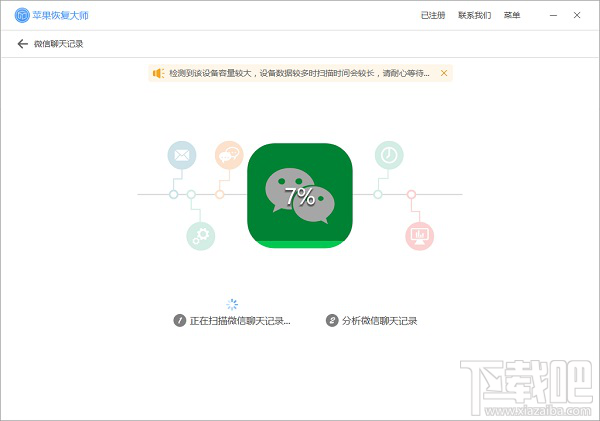This screenshot has height=421, width=600.
Task: Click the notification text about large device capacity
Action: tap(299, 73)
